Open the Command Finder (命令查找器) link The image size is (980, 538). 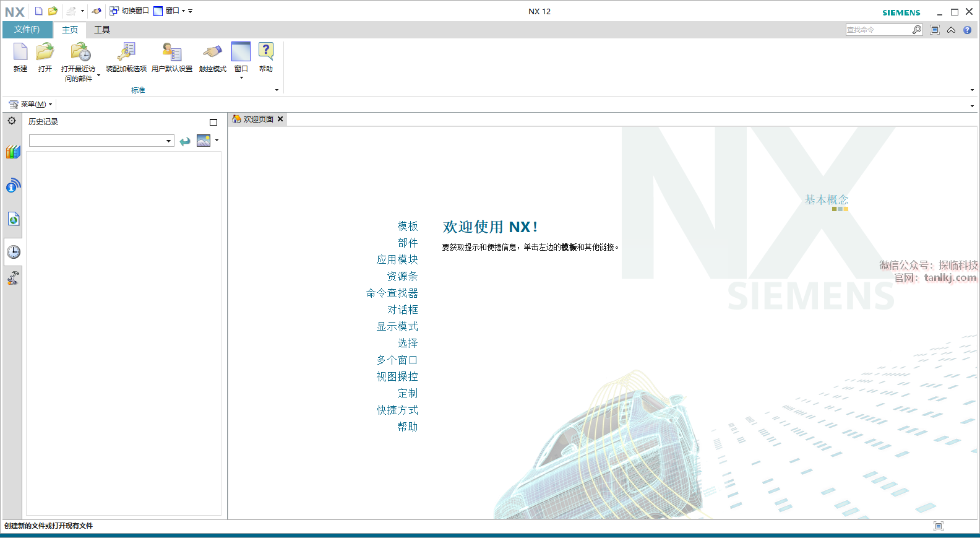(x=392, y=293)
